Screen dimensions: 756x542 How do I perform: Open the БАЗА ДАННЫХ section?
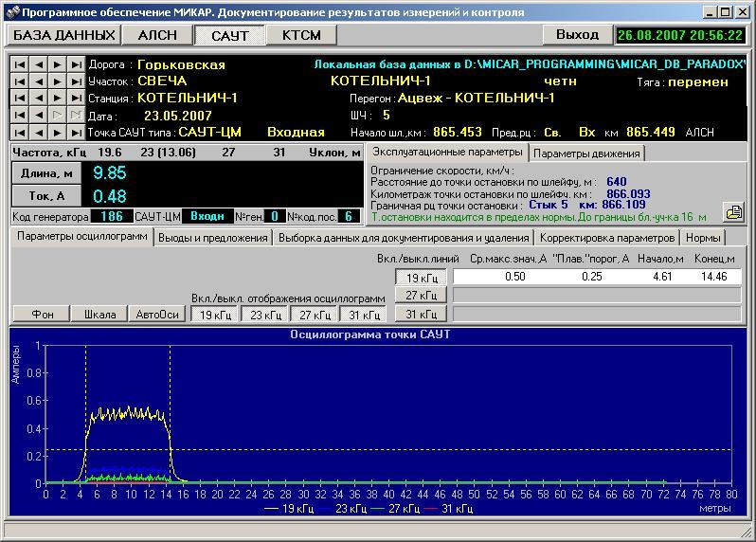tap(64, 35)
